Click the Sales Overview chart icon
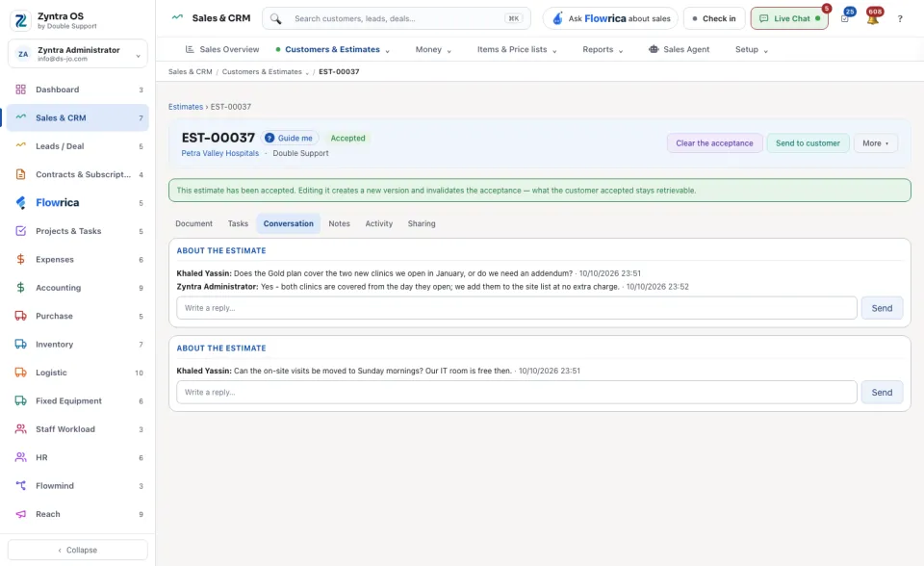This screenshot has height=566, width=924. 190,49
